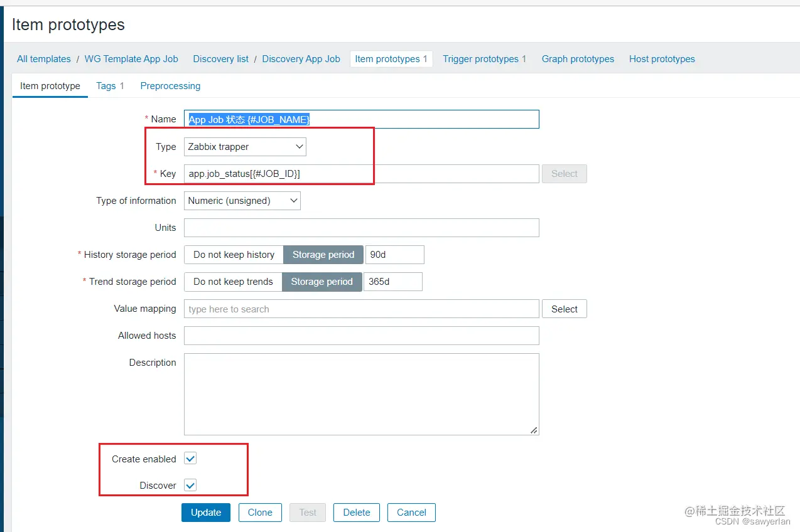800x532 pixels.
Task: Grab the Description textarea resize handle
Action: pyautogui.click(x=534, y=430)
